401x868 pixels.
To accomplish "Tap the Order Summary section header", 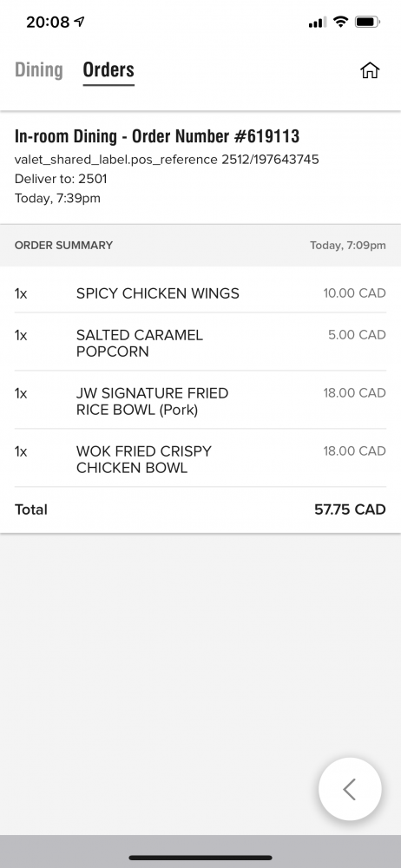I will click(200, 246).
